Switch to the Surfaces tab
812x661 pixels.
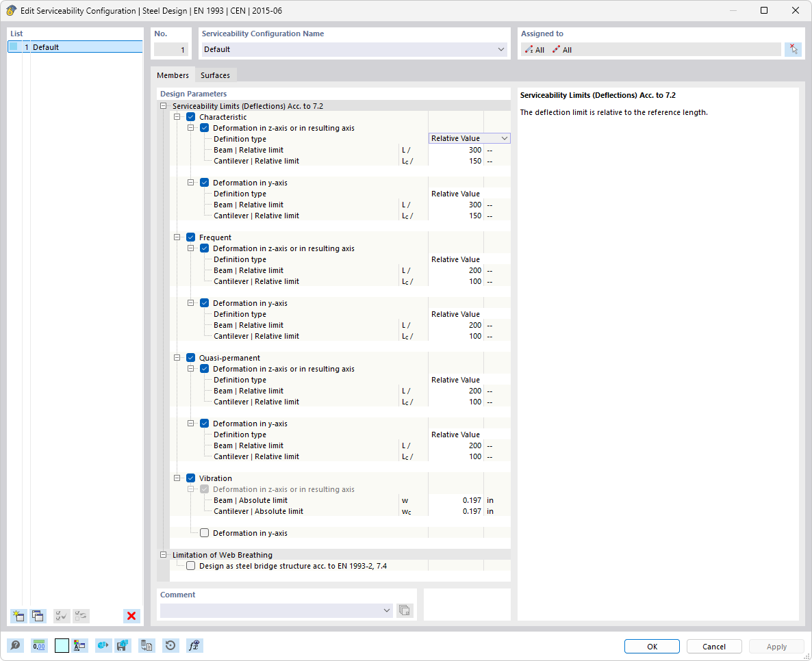[x=215, y=75]
